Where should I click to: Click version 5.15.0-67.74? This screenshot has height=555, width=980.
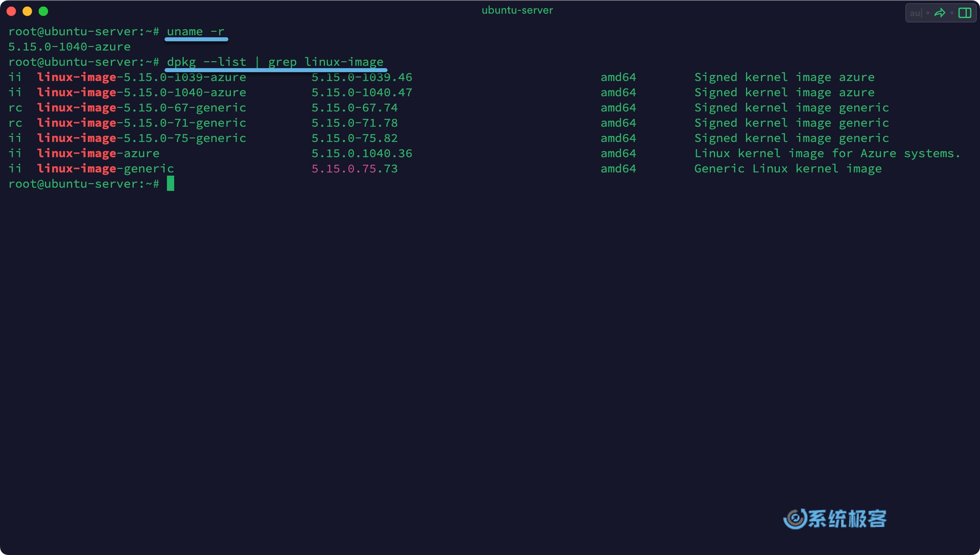click(355, 107)
